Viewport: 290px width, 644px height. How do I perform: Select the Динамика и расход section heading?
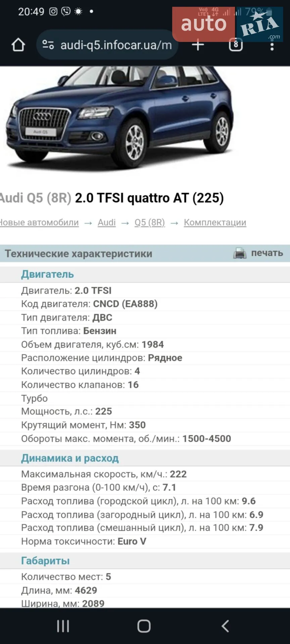click(x=70, y=458)
